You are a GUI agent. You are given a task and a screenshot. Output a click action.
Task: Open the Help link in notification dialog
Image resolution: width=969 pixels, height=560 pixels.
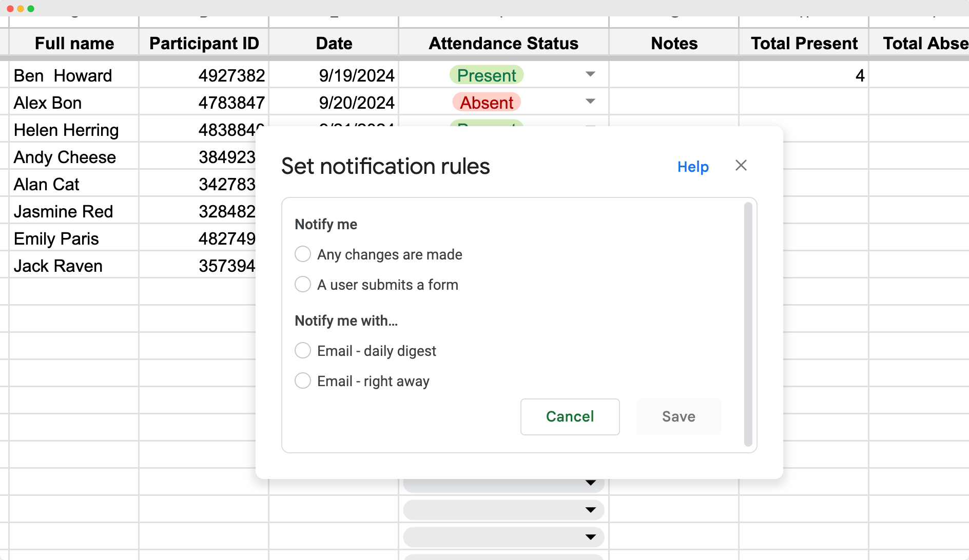(693, 167)
